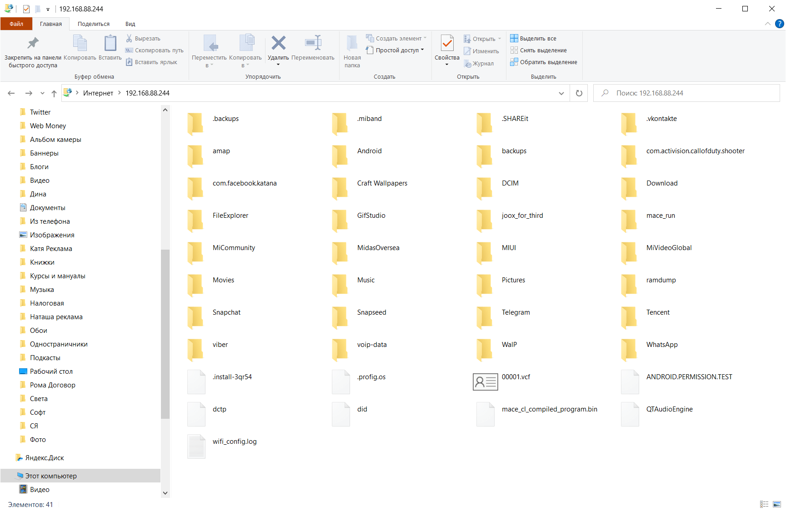Click the New folder (Новая папка) icon
786x532 pixels.
coord(352,44)
